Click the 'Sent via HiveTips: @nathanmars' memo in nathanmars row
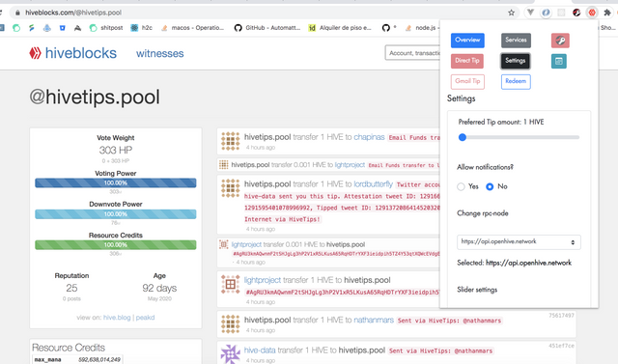This screenshot has height=364, width=618. coord(449,321)
